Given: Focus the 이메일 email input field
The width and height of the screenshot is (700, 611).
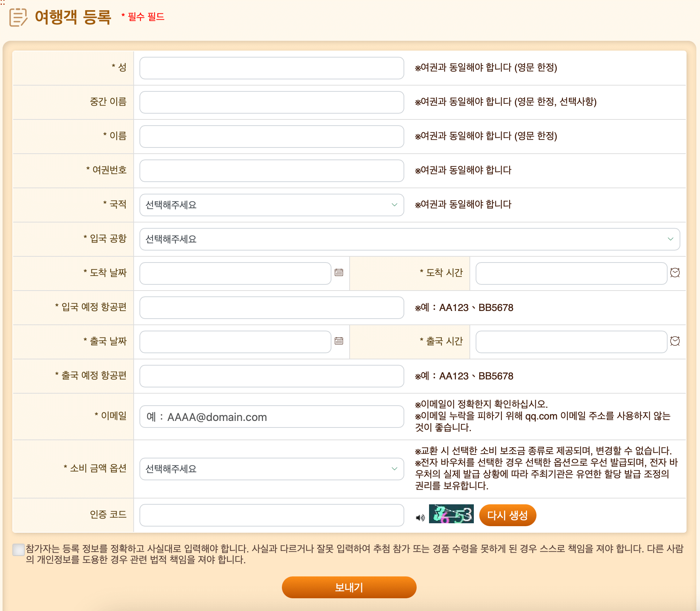Looking at the screenshot, I should (272, 417).
